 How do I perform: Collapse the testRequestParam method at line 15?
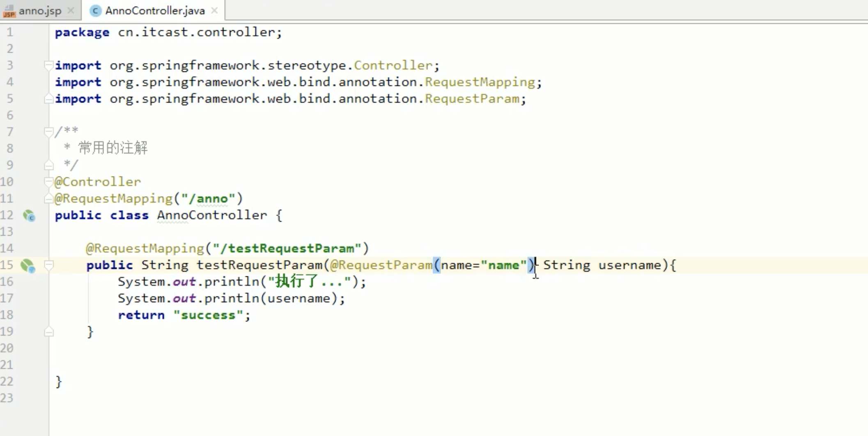(49, 265)
